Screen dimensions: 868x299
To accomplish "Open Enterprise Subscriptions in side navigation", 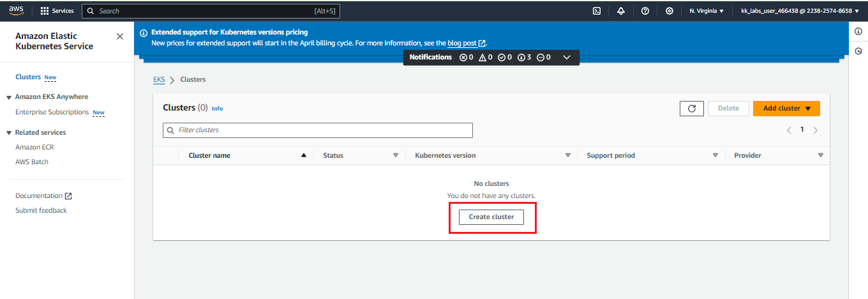I will click(x=52, y=112).
